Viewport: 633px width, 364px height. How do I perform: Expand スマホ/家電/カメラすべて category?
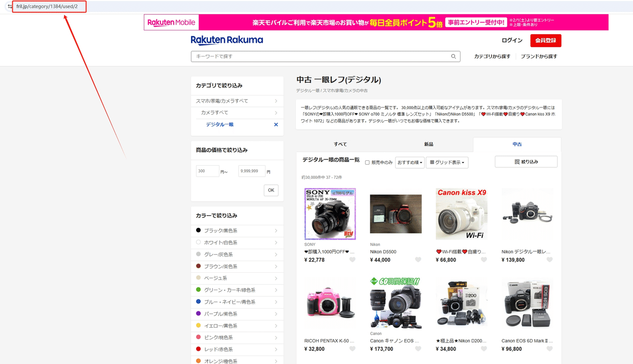[237, 101]
